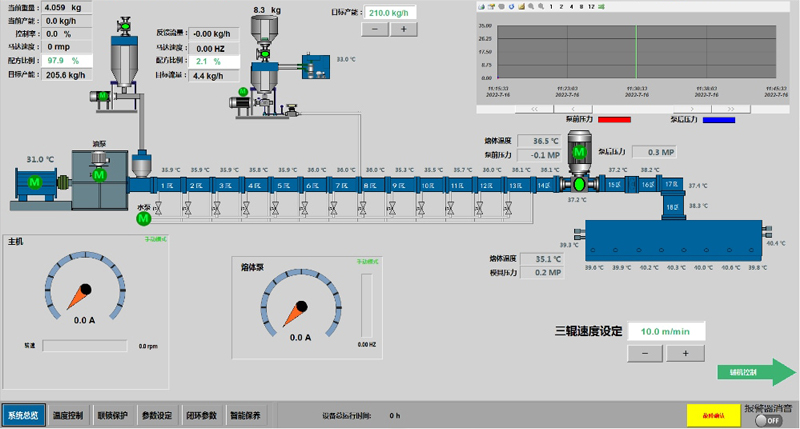The image size is (800, 429).
Task: Click the 97.9 % recipe ratio field
Action: [67, 61]
